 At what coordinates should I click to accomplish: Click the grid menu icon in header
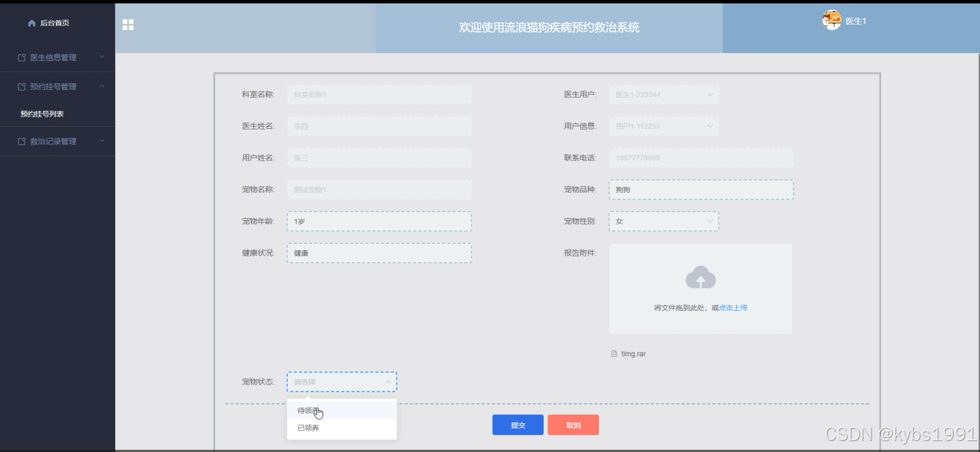tap(128, 25)
